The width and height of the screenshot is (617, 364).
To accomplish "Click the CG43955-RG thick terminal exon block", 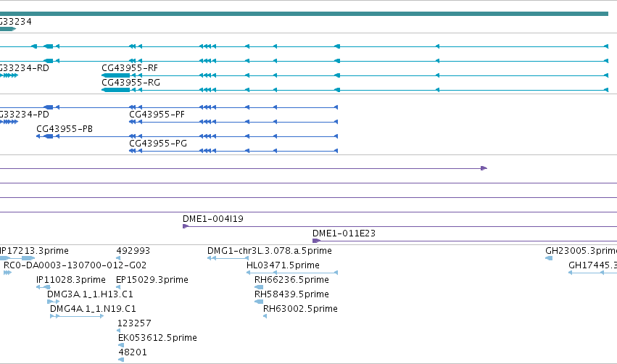I will 116,90.
